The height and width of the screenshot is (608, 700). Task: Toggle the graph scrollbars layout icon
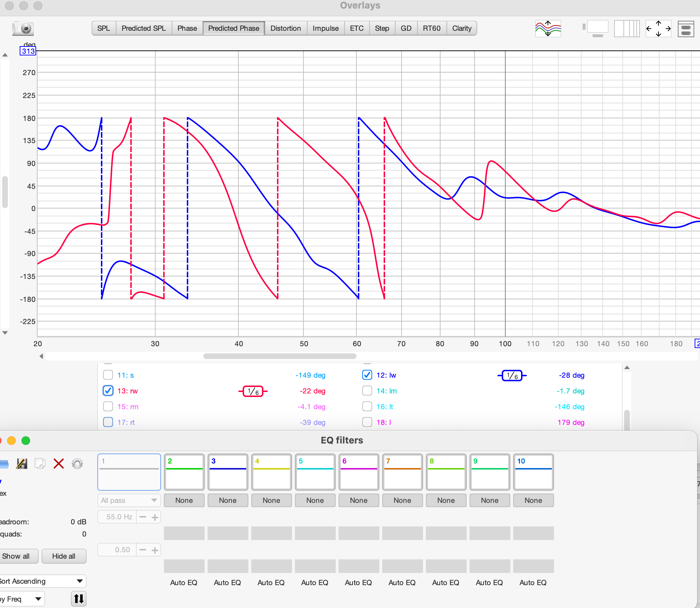tap(596, 28)
